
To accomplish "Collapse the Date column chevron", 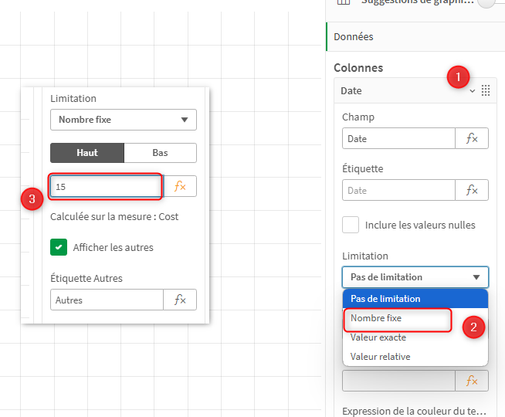I will click(472, 91).
